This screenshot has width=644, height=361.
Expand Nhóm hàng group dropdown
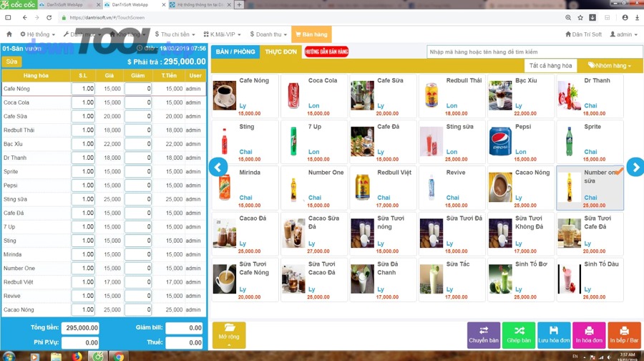coord(610,65)
